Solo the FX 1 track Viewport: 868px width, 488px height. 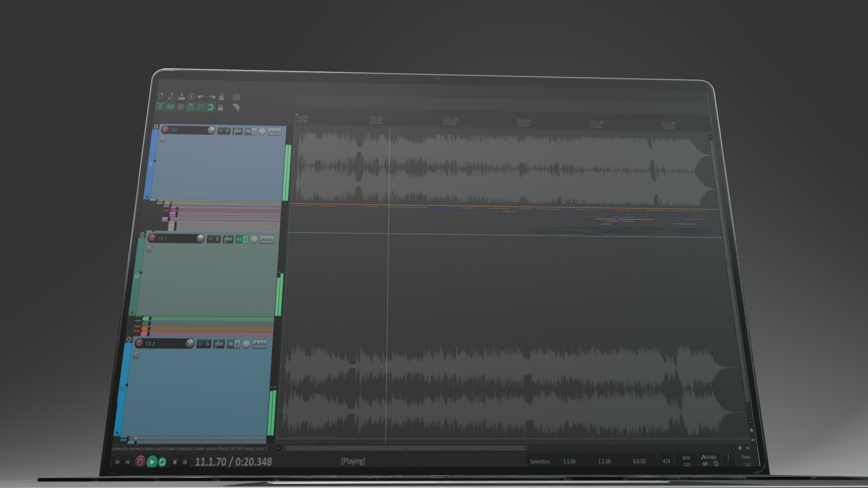pos(217,239)
